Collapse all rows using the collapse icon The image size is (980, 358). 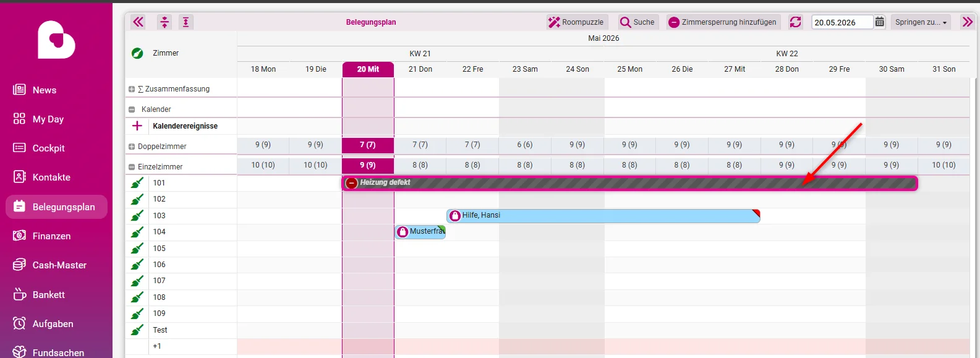coord(164,22)
